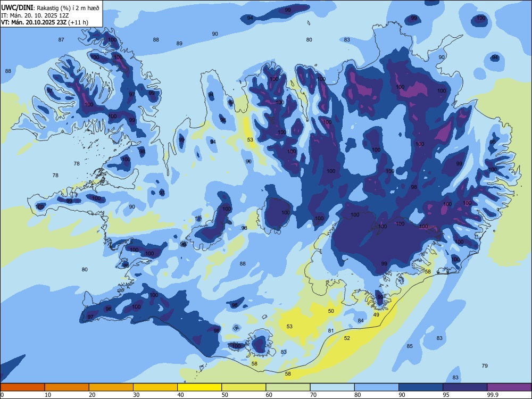Click the '40' legend tick label
The height and width of the screenshot is (399, 532).
click(x=181, y=395)
